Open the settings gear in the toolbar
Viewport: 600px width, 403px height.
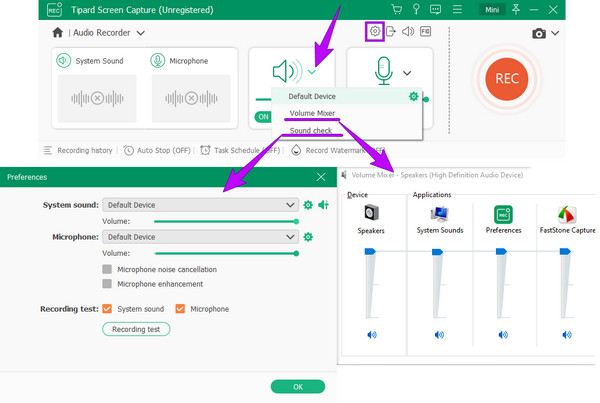[x=375, y=31]
